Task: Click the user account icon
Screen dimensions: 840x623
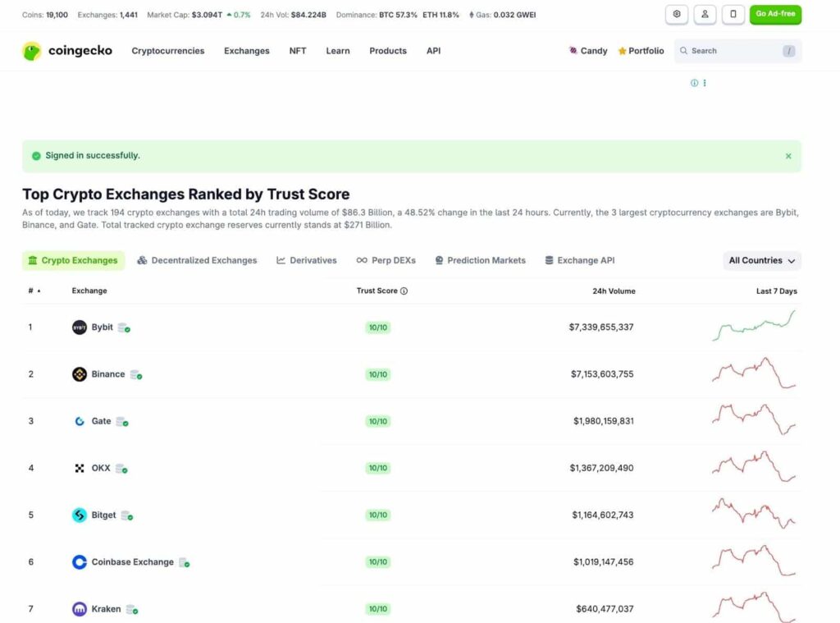Action: (x=705, y=14)
